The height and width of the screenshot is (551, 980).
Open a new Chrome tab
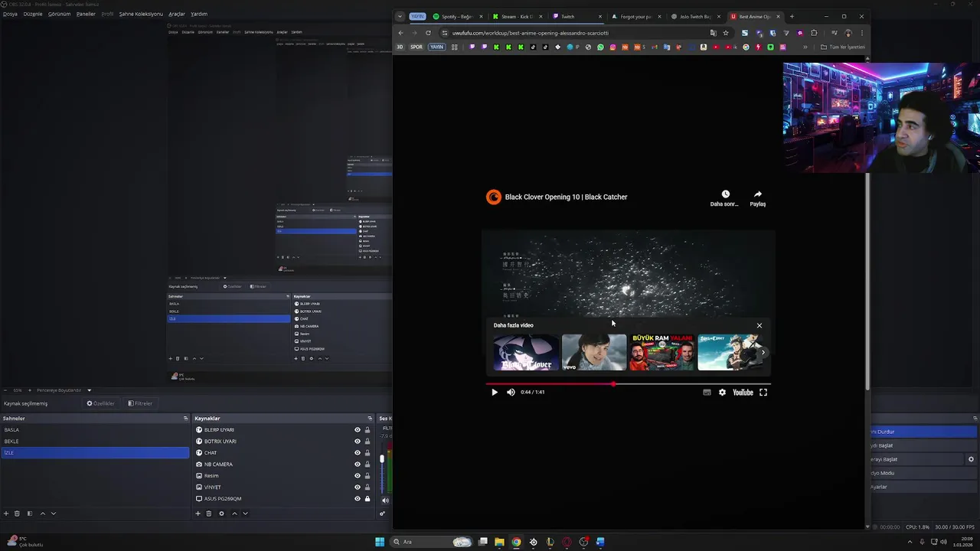tap(792, 16)
